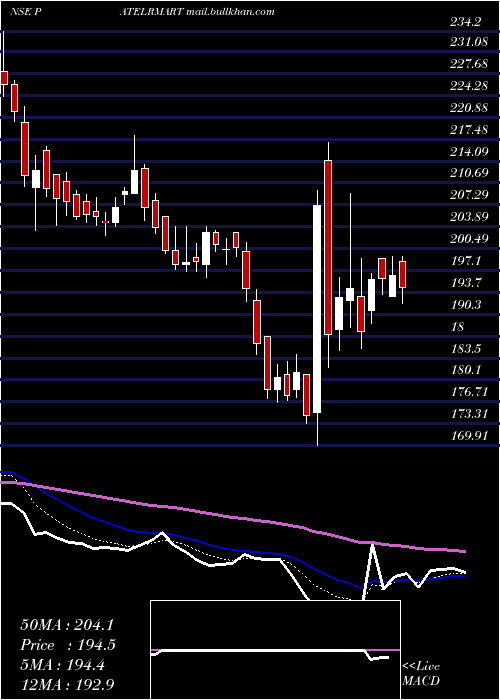Select the 227.68 price label
The height and width of the screenshot is (700, 500).
coord(468,64)
